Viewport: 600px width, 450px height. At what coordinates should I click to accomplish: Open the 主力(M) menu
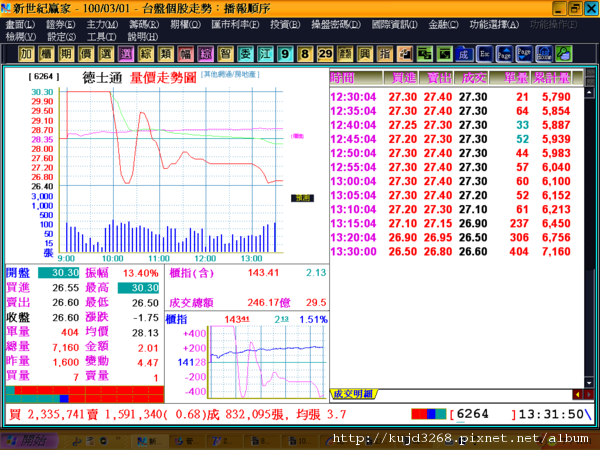pos(102,24)
